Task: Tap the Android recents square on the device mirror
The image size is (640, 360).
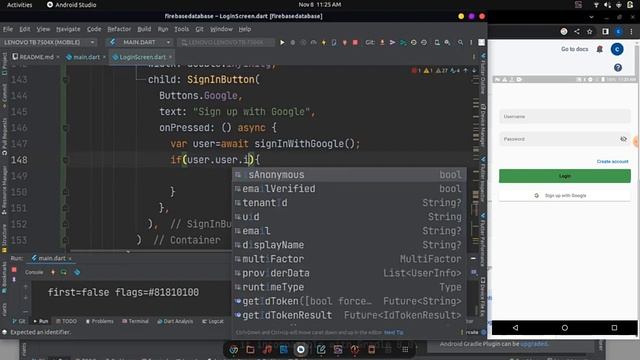Action: pyautogui.click(x=614, y=327)
